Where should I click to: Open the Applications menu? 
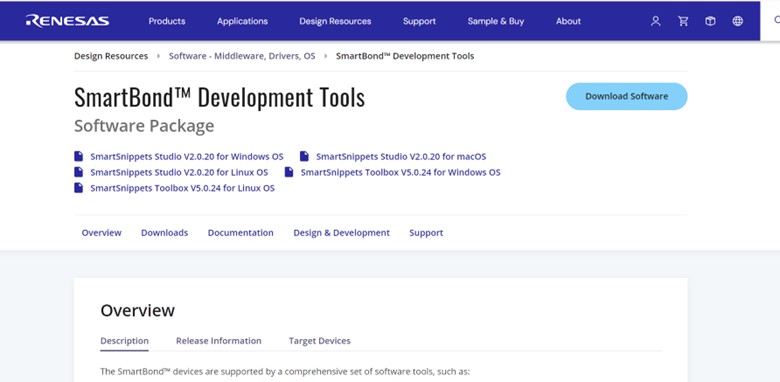pyautogui.click(x=242, y=21)
